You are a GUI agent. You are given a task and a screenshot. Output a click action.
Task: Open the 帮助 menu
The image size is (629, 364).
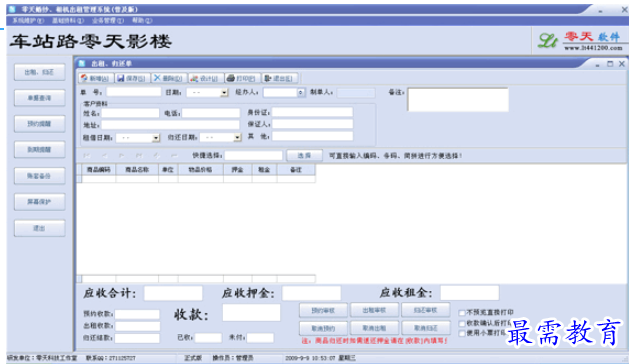142,20
